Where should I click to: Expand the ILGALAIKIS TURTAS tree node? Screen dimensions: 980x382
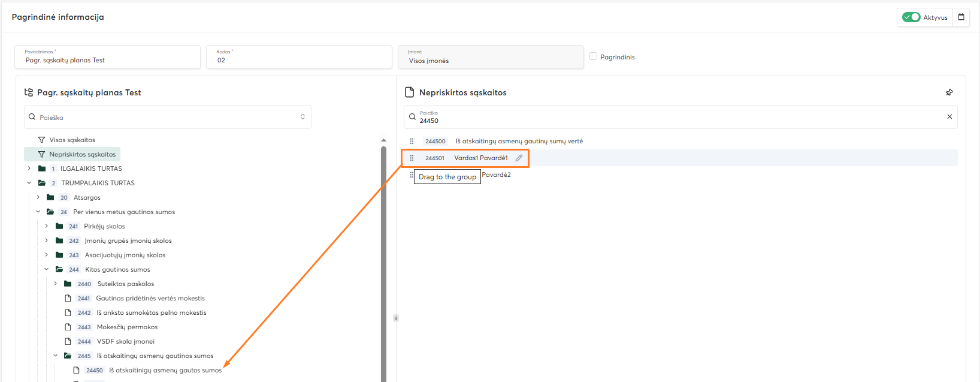[29, 169]
